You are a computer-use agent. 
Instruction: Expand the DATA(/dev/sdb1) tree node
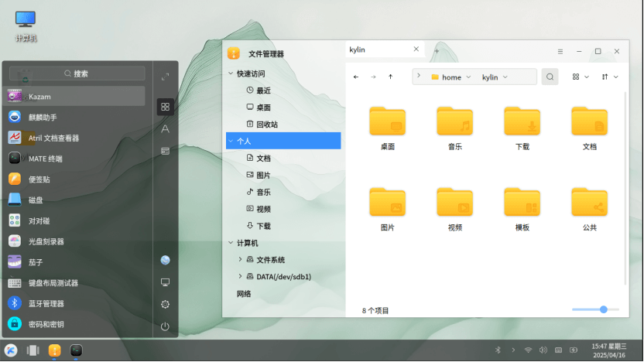coord(241,276)
